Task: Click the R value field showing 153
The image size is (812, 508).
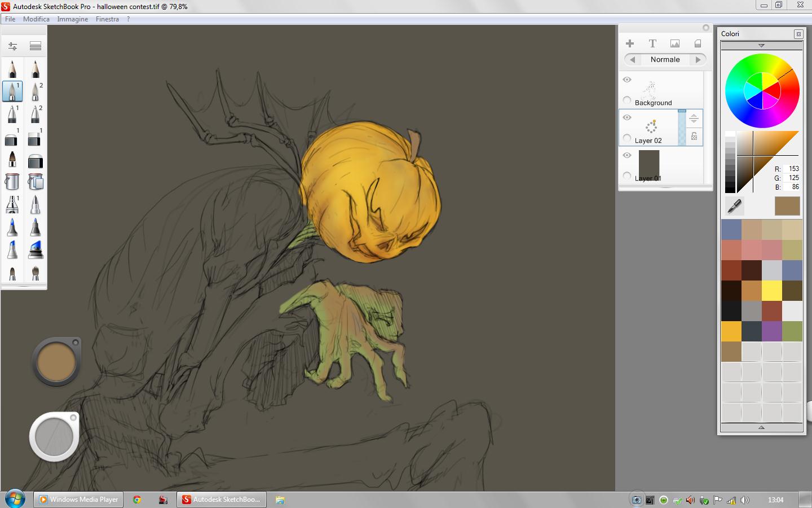Action: point(792,169)
